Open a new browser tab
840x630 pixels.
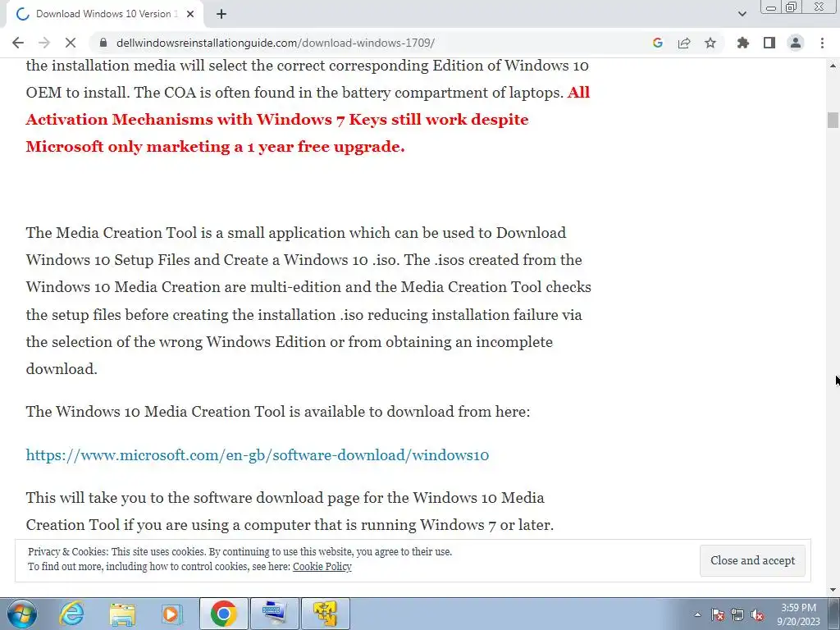(x=221, y=14)
